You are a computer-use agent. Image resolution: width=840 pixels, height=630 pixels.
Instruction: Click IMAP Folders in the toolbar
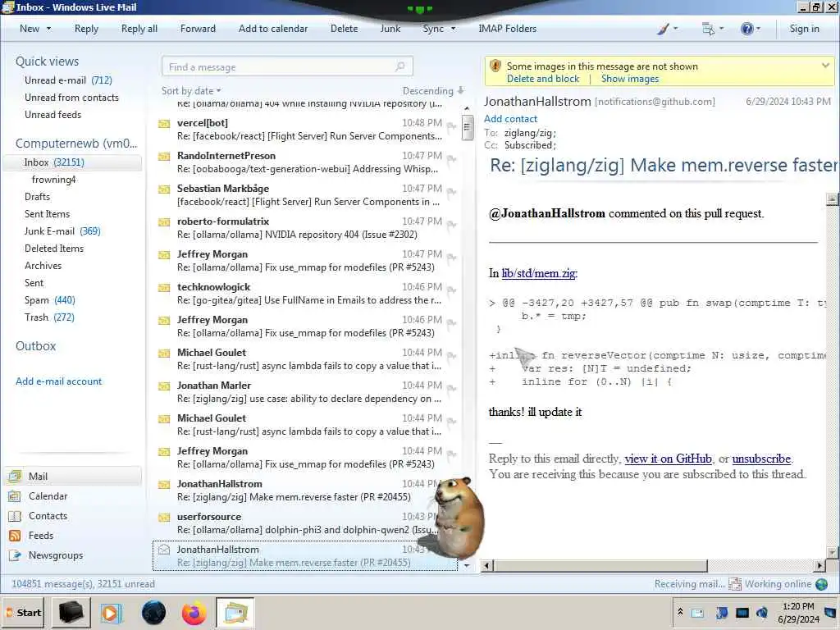pyautogui.click(x=507, y=29)
